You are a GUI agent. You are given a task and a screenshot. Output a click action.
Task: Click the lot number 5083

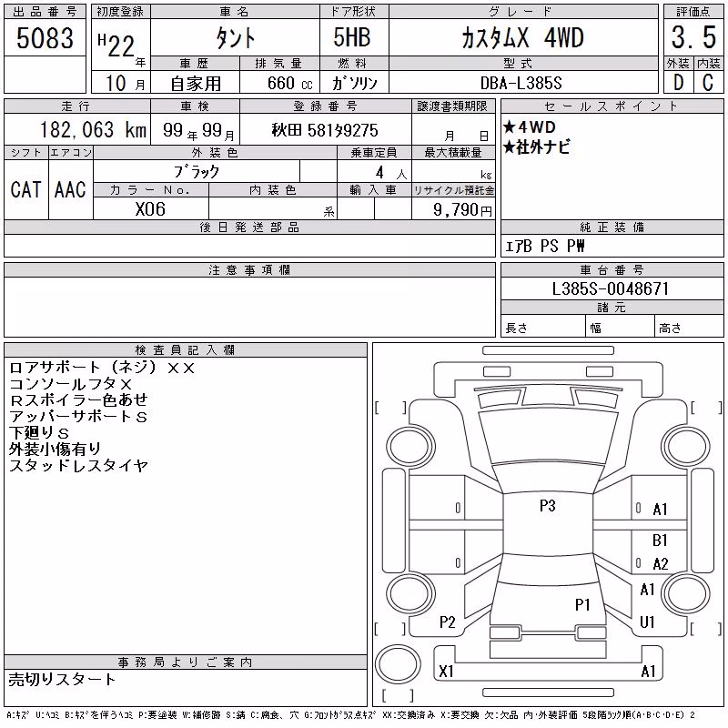45,38
